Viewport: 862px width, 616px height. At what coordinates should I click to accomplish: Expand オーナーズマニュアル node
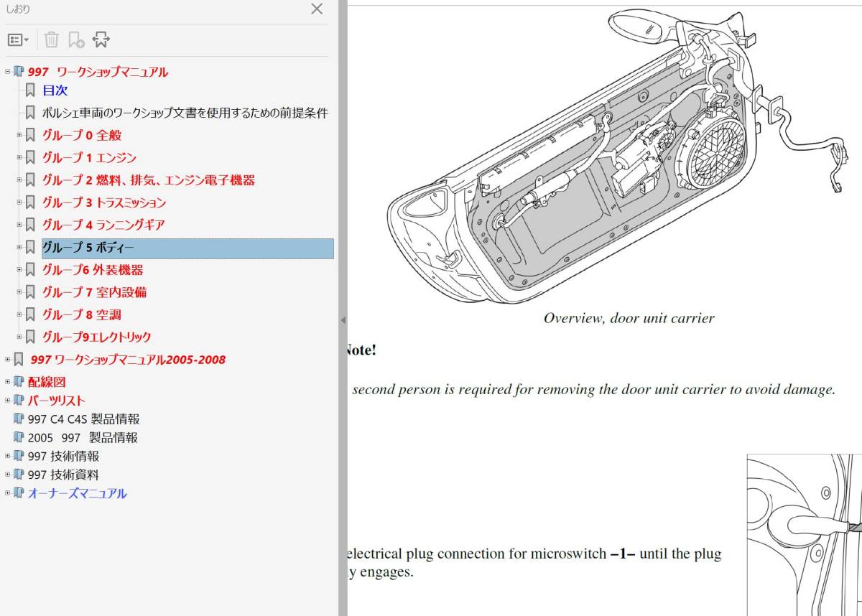[8, 493]
